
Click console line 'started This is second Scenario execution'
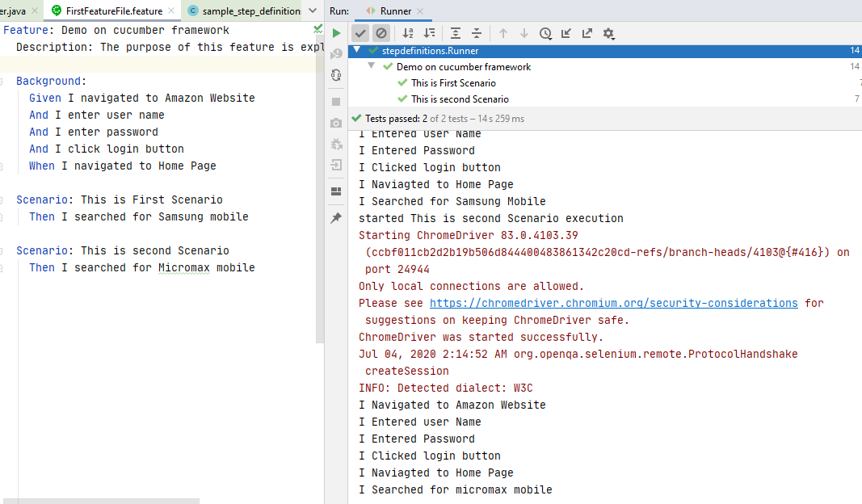pyautogui.click(x=491, y=218)
